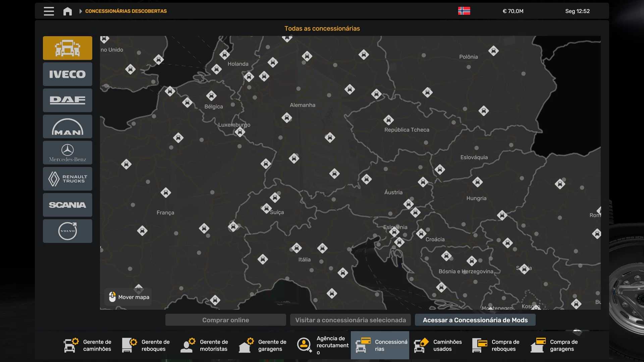Image resolution: width=644 pixels, height=362 pixels.
Task: Switch to the Caminhões usados tab
Action: pos(438,345)
